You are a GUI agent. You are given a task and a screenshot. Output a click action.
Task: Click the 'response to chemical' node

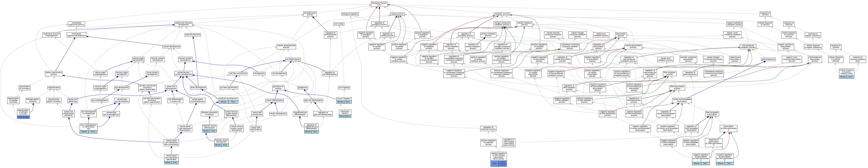pos(788,24)
